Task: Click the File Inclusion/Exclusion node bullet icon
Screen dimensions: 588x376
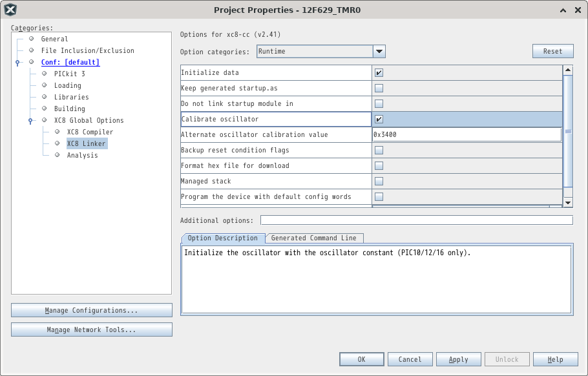Action: pos(32,50)
